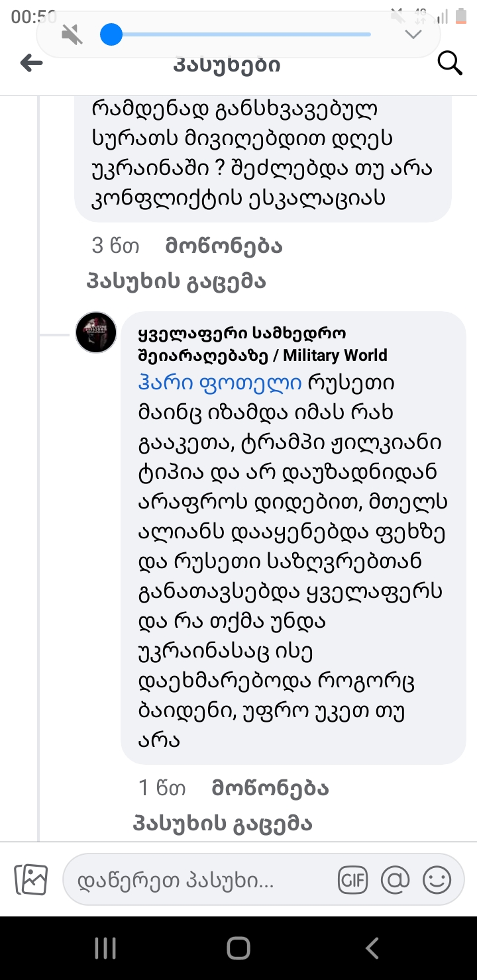
Task: Like the comment posted 3 წთ ago
Action: coord(223,246)
